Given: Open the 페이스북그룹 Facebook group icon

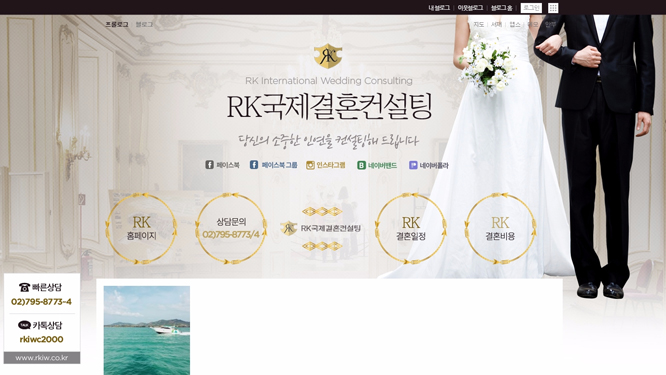Looking at the screenshot, I should point(254,165).
